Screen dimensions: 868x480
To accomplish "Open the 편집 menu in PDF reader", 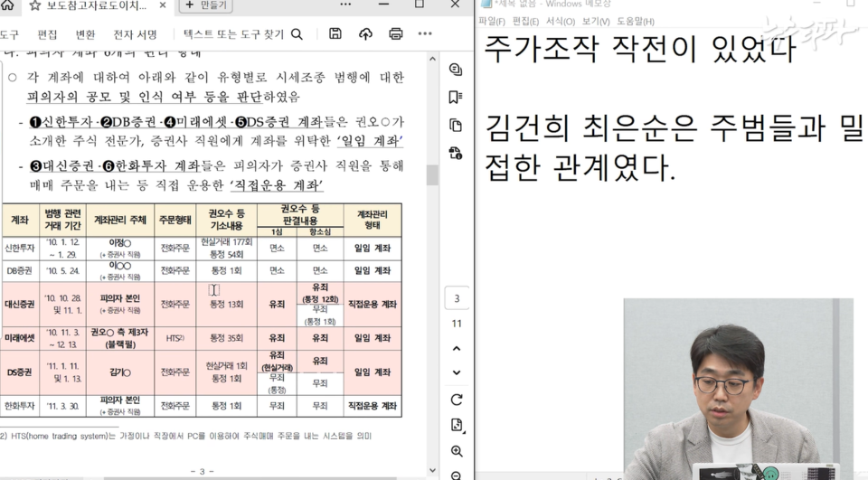I will tap(47, 34).
